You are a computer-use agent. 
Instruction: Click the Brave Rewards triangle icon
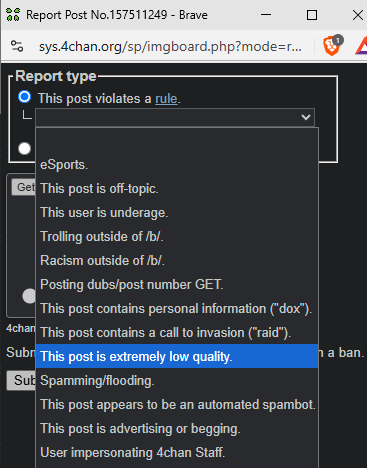[362, 46]
